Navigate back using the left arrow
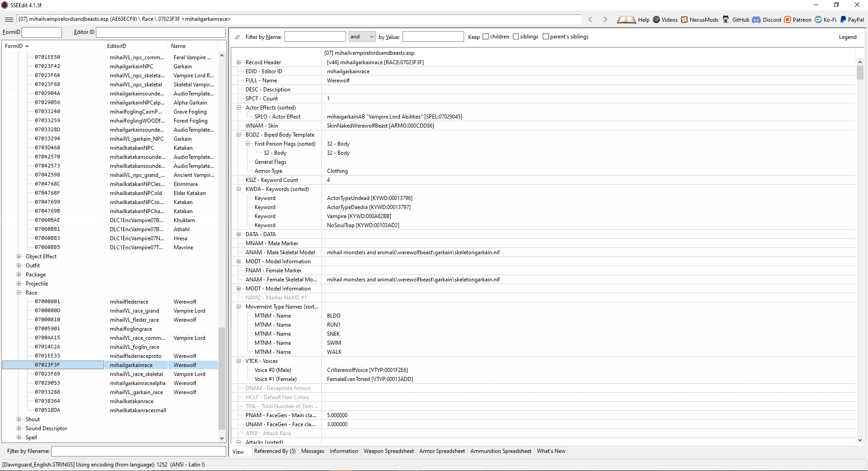This screenshot has height=471, width=868. (590, 19)
